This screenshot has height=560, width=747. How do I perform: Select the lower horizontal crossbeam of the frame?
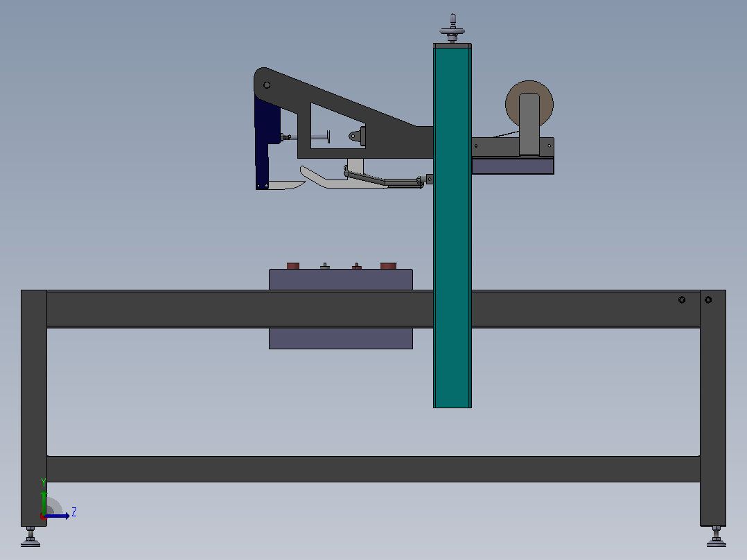(x=373, y=469)
